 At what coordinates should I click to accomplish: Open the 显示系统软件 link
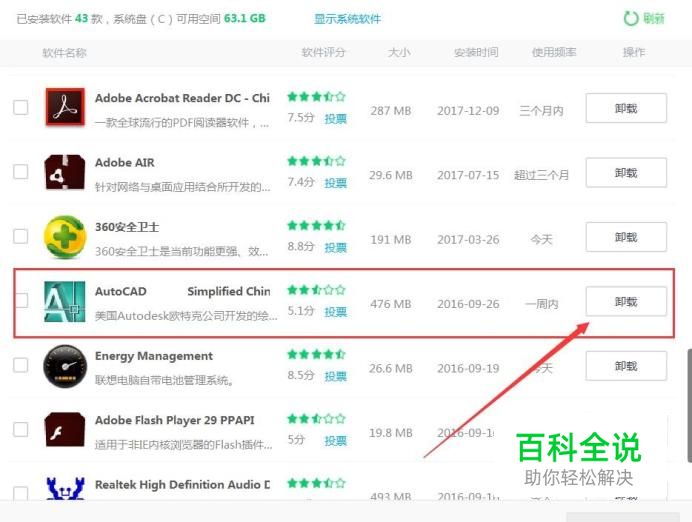point(347,19)
